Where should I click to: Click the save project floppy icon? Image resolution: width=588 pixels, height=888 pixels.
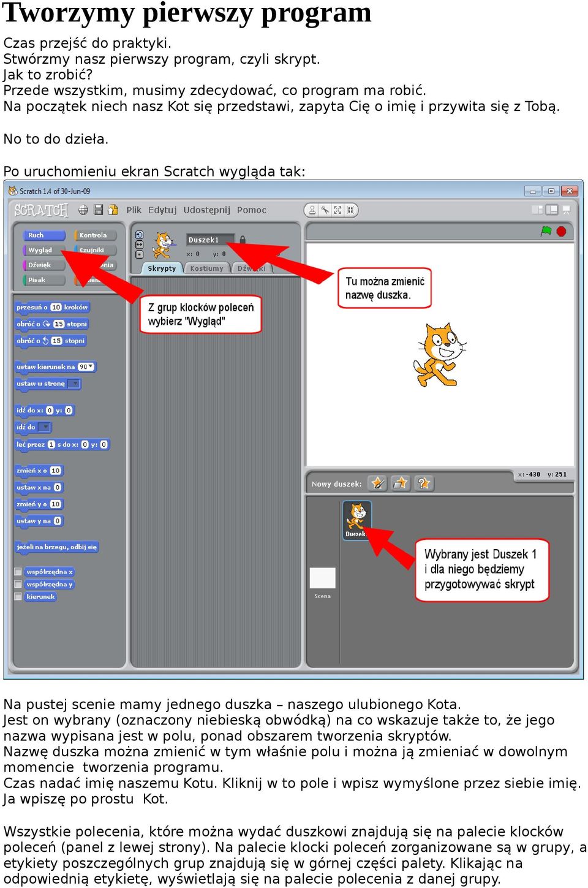click(98, 210)
